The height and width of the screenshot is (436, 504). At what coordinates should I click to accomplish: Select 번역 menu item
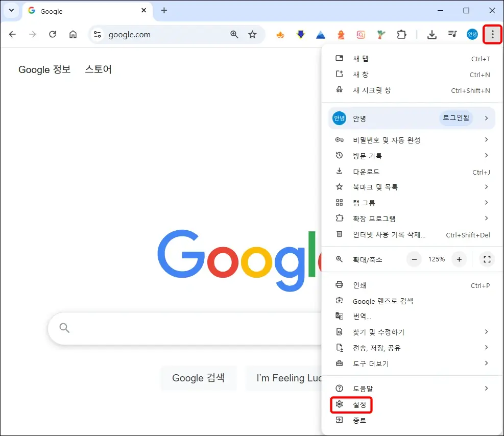point(413,317)
